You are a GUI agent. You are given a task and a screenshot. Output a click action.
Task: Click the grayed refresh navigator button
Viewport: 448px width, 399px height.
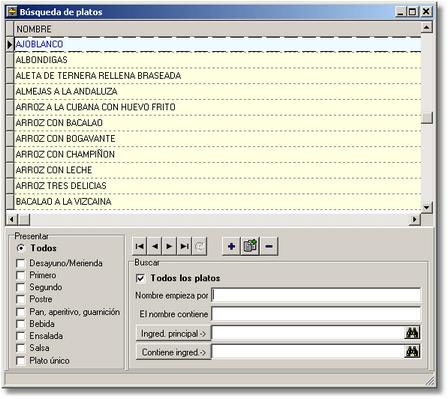pyautogui.click(x=200, y=246)
